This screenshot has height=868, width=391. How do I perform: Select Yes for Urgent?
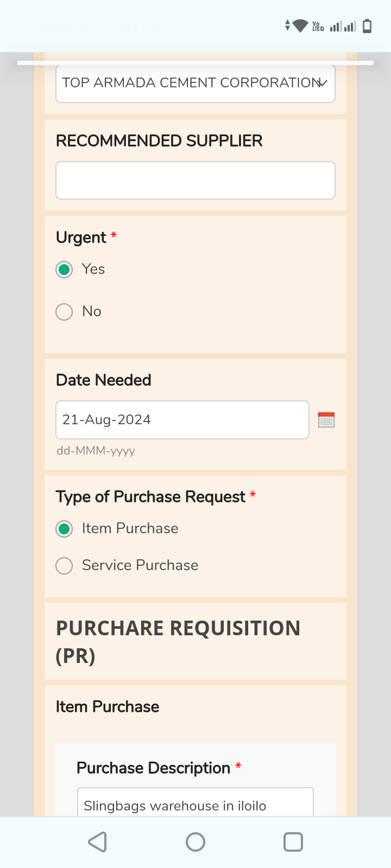tap(65, 270)
